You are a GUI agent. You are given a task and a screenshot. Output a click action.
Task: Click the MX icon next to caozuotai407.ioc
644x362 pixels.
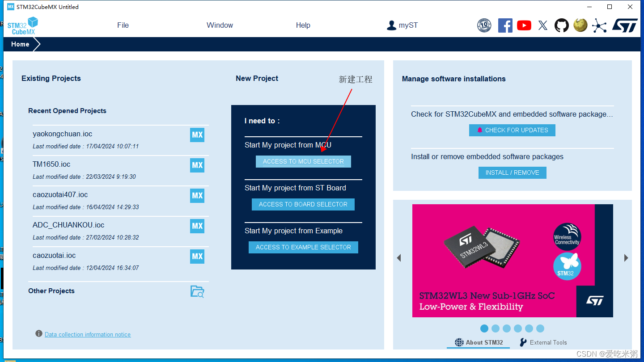point(197,196)
